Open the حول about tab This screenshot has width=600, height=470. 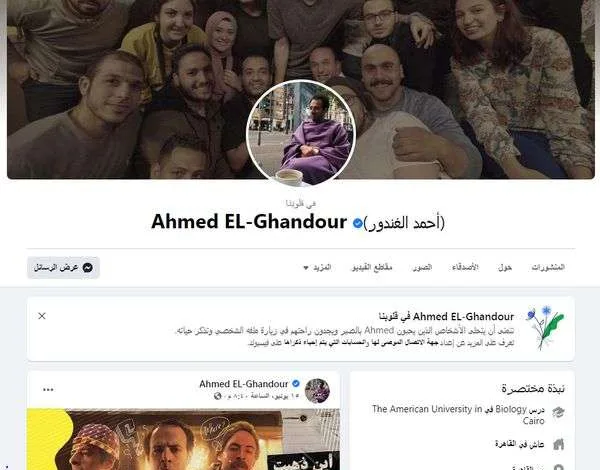[505, 267]
